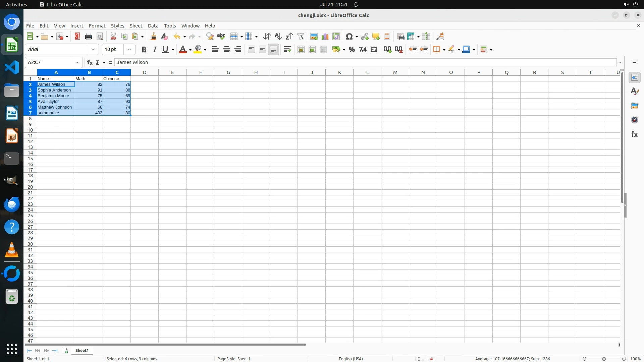Toggle Bold formatting
Image resolution: width=644 pixels, height=362 pixels.
pyautogui.click(x=144, y=50)
